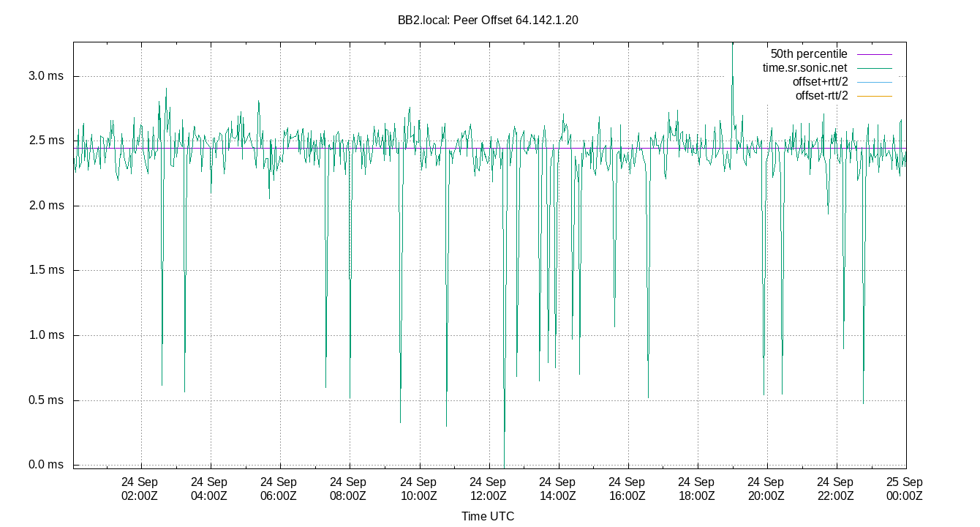This screenshot has height=527, width=980.
Task: Click the '24 Sep 02:00Z' x-axis label
Action: [x=140, y=489]
